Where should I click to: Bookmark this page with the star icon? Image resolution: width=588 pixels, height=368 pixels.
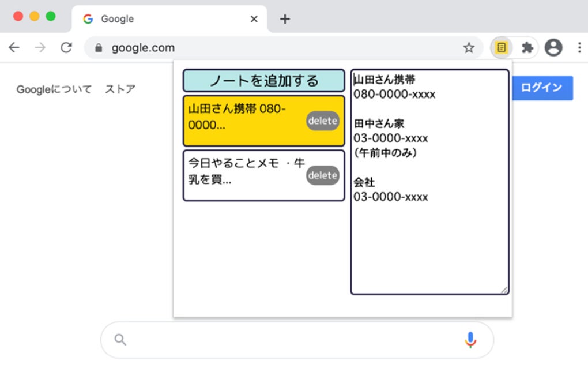(469, 48)
